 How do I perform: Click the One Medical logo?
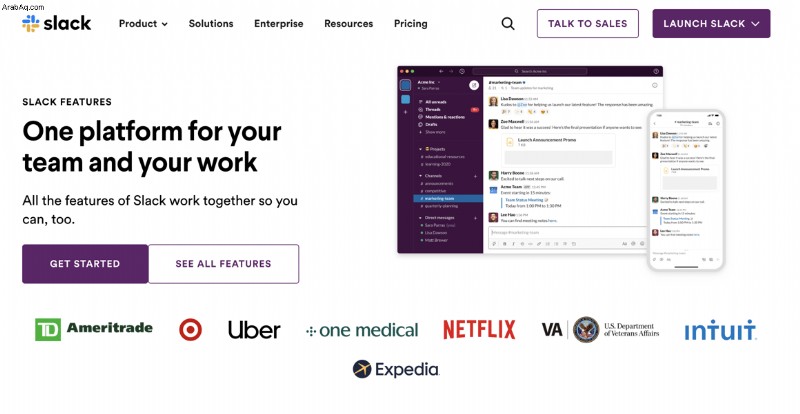pyautogui.click(x=362, y=330)
